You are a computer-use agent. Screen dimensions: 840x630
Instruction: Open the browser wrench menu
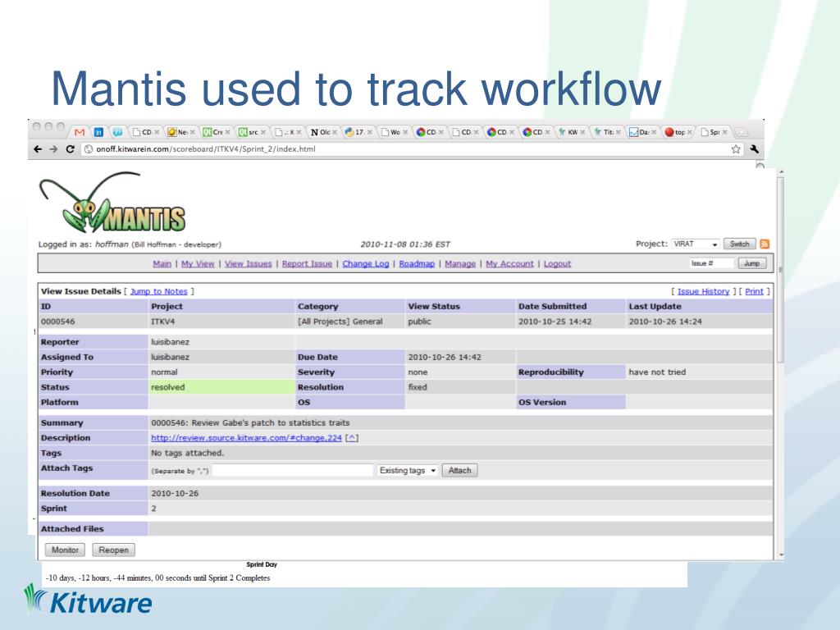(x=755, y=149)
